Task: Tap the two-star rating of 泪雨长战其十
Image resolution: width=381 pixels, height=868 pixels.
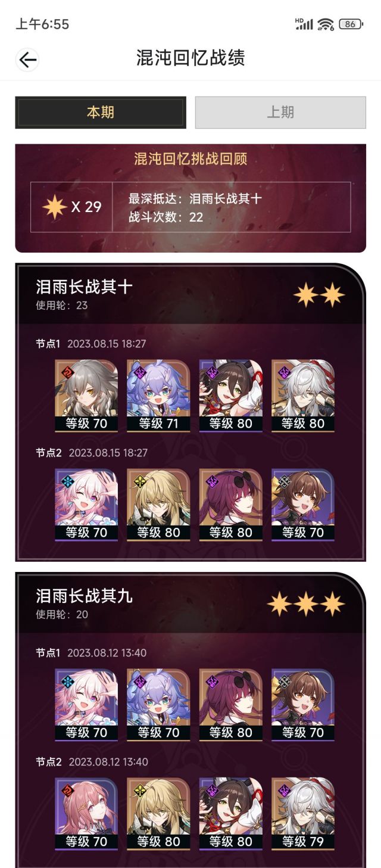Action: click(x=319, y=295)
